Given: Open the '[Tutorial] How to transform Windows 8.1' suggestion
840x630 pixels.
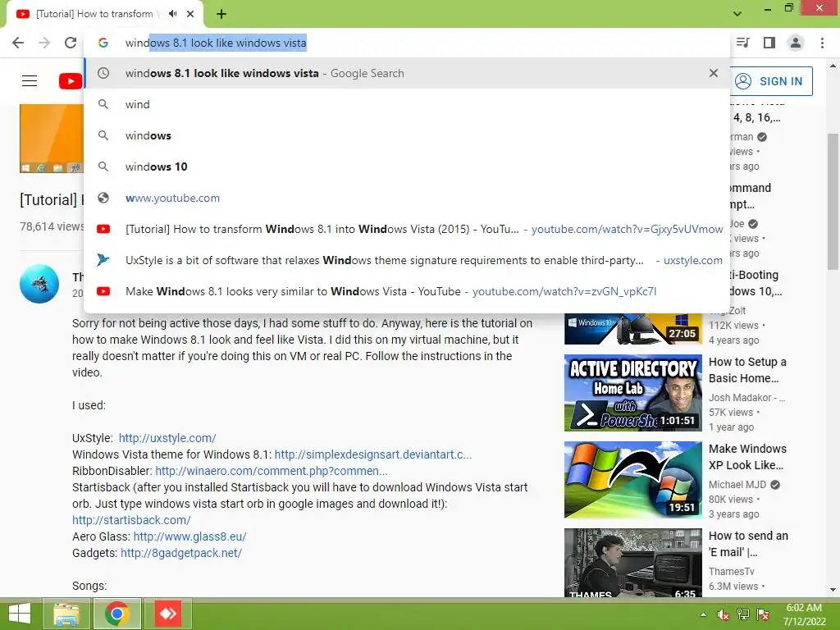Looking at the screenshot, I should click(x=407, y=229).
